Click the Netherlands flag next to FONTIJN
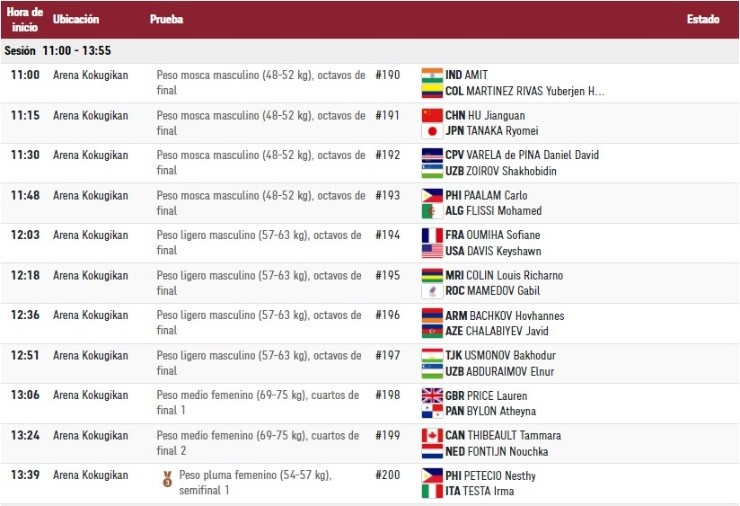Screen dimensions: 740x506 pyautogui.click(x=432, y=451)
